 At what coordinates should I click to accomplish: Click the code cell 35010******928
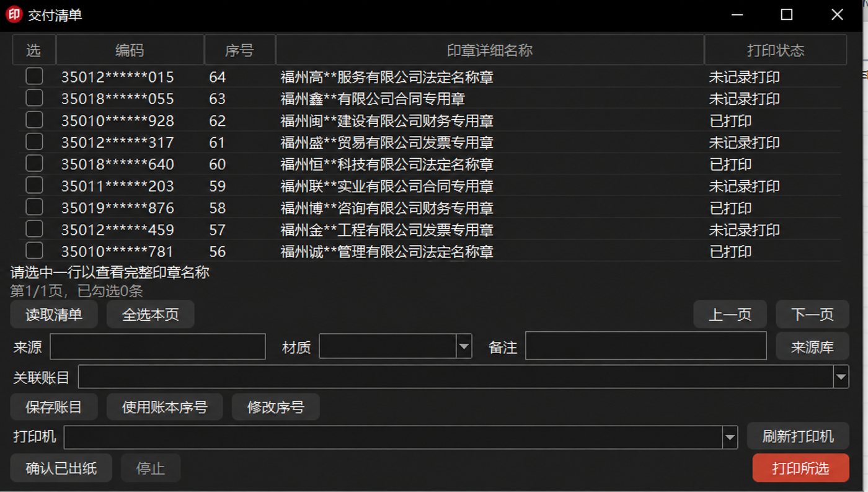117,120
